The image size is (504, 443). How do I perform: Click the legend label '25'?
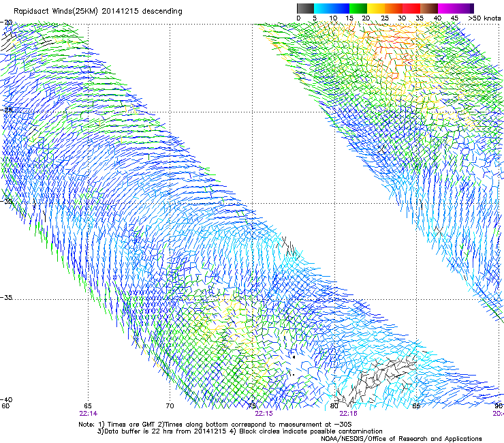[385, 18]
